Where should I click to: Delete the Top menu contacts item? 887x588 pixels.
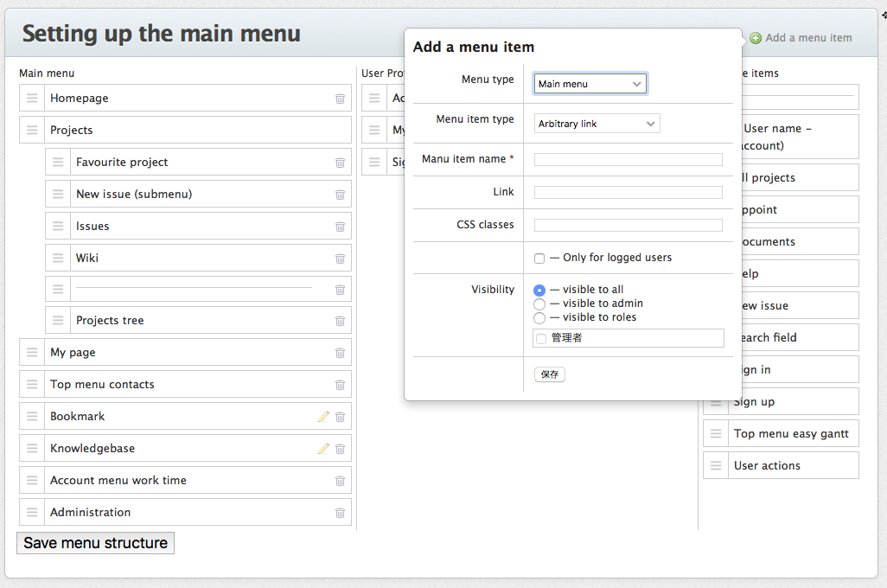click(340, 383)
